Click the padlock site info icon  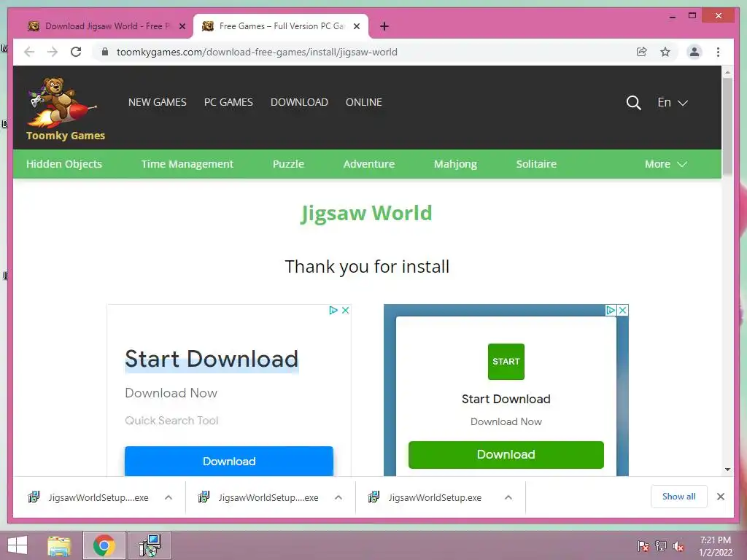pyautogui.click(x=105, y=52)
